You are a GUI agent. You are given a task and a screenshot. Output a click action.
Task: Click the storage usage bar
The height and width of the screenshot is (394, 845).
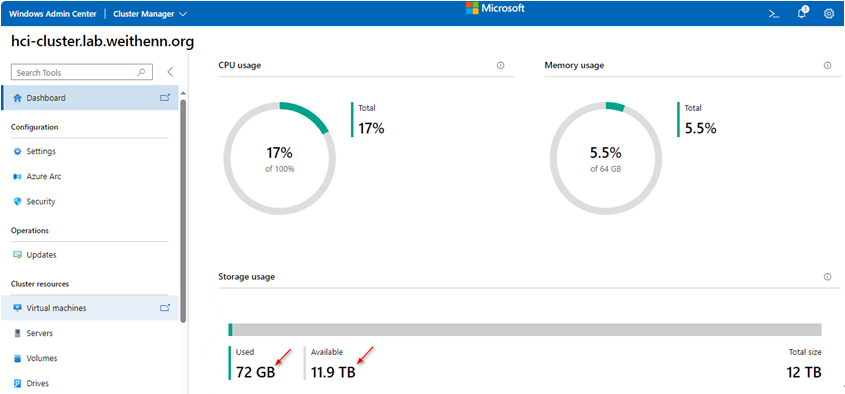pos(525,329)
